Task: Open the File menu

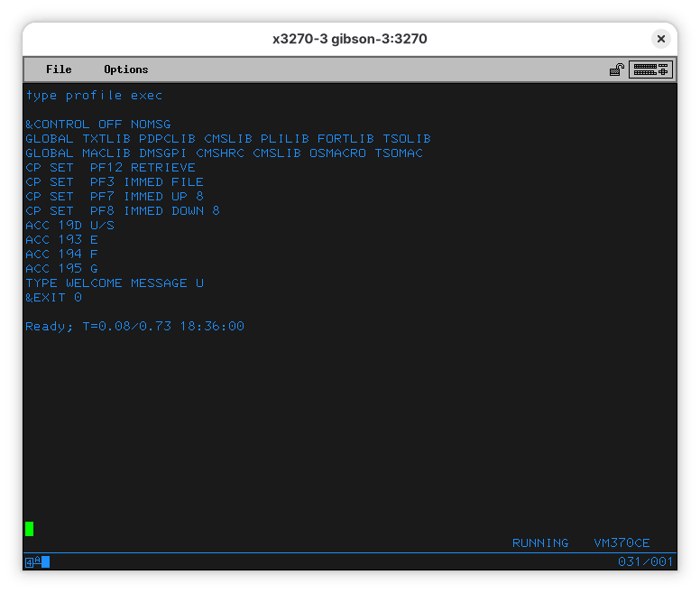Action: 59,69
